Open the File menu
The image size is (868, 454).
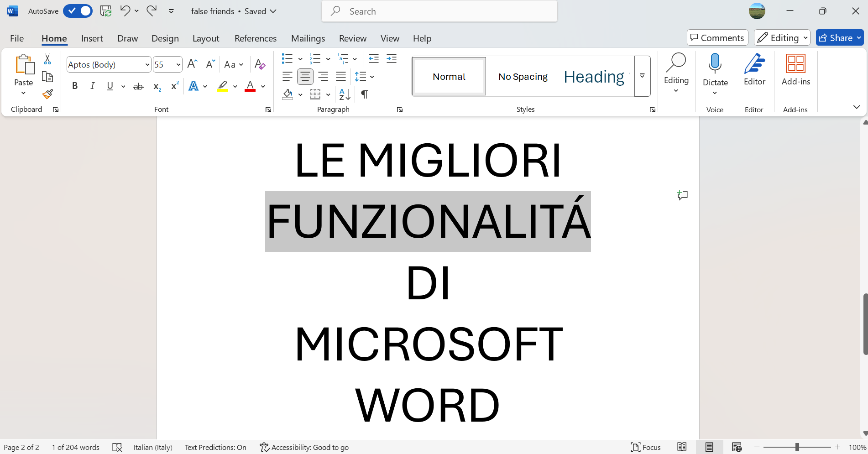(x=17, y=38)
